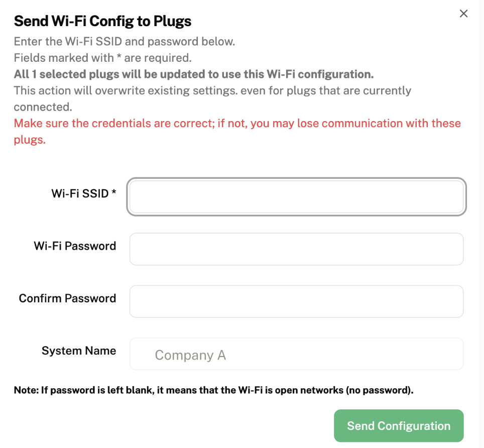
Task: Select the Confirm Password field
Action: tap(296, 301)
